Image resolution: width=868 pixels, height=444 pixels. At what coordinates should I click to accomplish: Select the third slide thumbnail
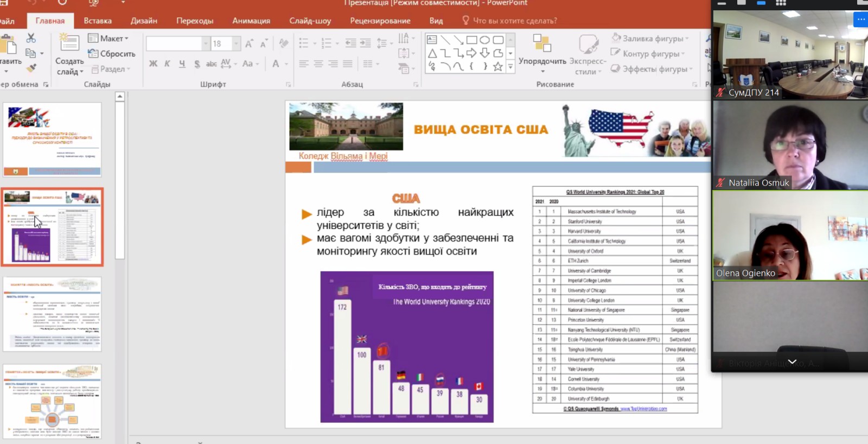tap(52, 314)
